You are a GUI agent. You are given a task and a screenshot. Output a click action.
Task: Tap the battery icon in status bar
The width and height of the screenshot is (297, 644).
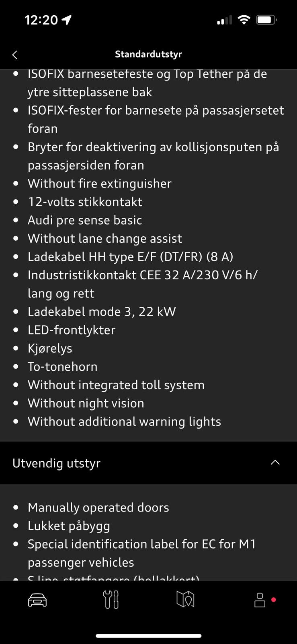[x=266, y=20]
